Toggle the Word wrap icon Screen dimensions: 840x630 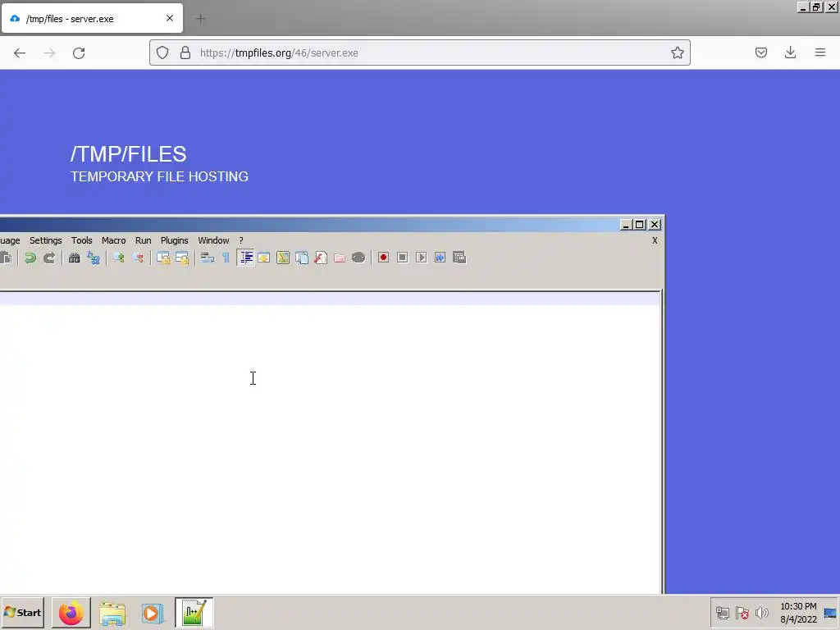208,258
